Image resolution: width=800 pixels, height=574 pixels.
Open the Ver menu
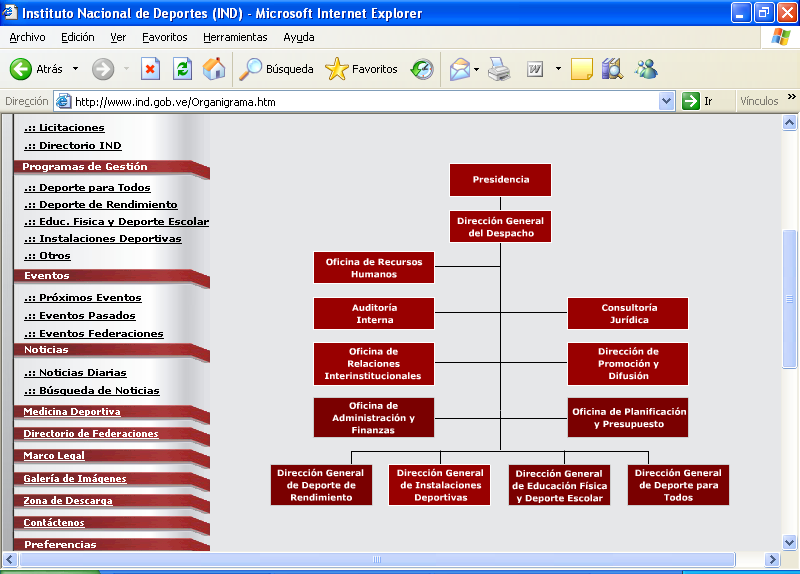click(118, 37)
